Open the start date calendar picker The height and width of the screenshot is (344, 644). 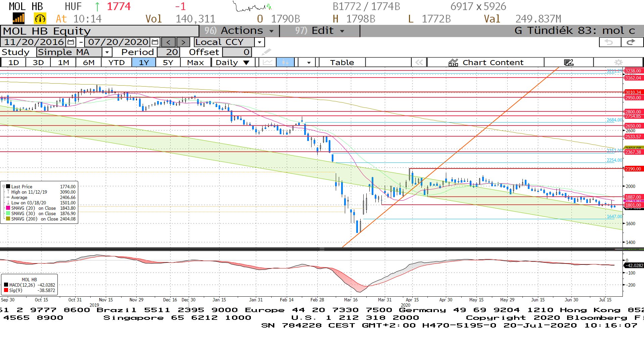click(71, 42)
